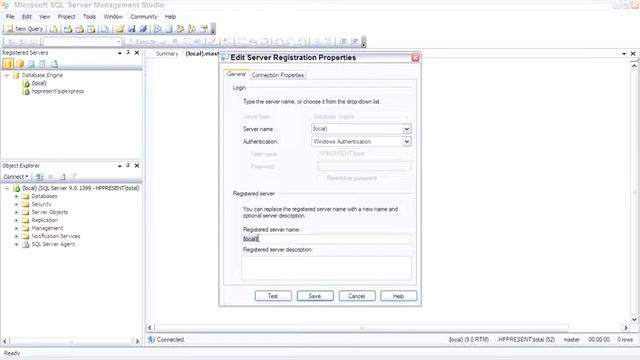The image size is (640, 360).
Task: Expand the Replication node
Action: tap(16, 220)
